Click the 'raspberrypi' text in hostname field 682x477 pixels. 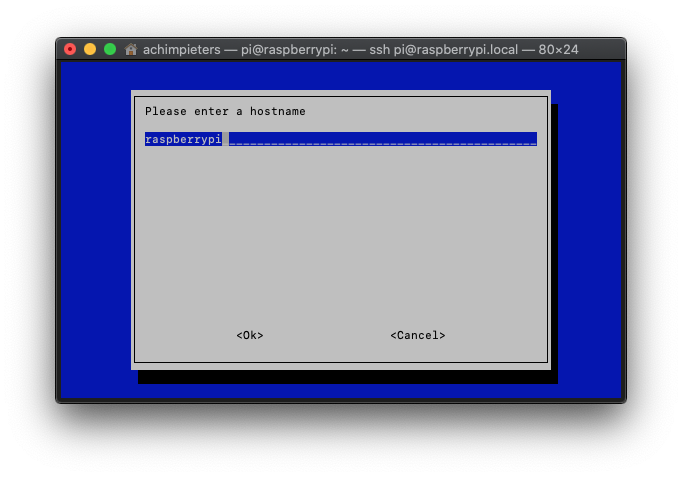pos(183,139)
